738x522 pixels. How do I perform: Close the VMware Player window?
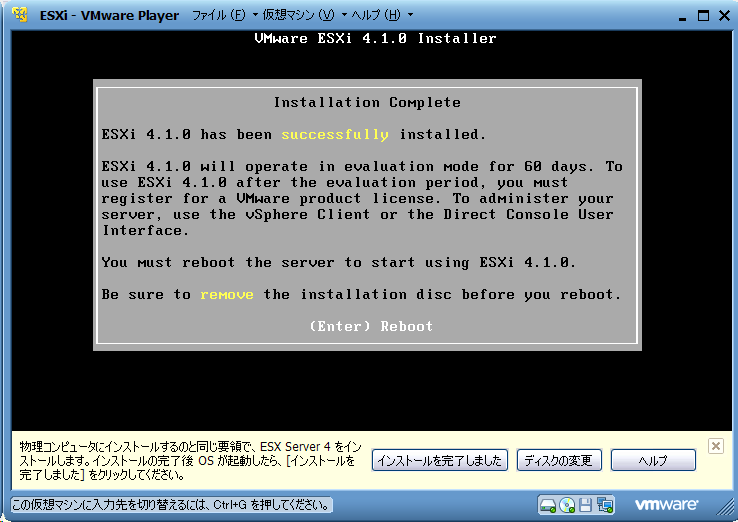tap(724, 16)
